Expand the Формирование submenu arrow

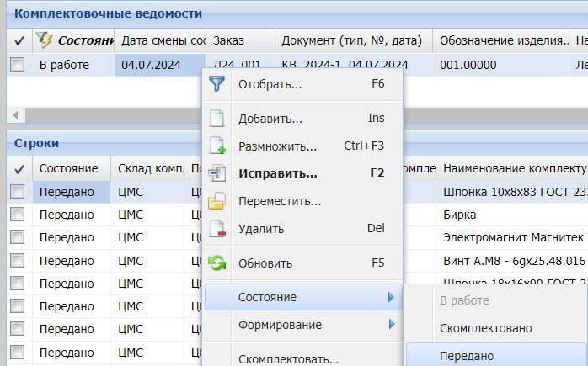390,325
